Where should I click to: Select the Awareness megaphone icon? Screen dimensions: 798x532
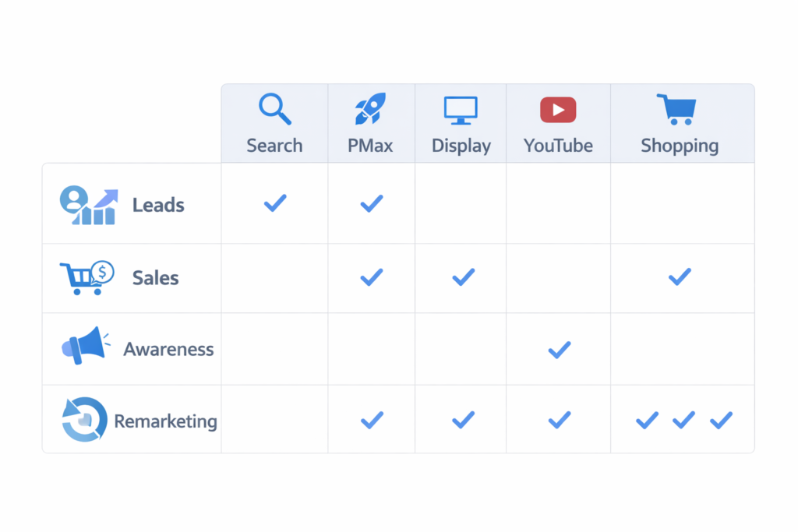click(83, 346)
